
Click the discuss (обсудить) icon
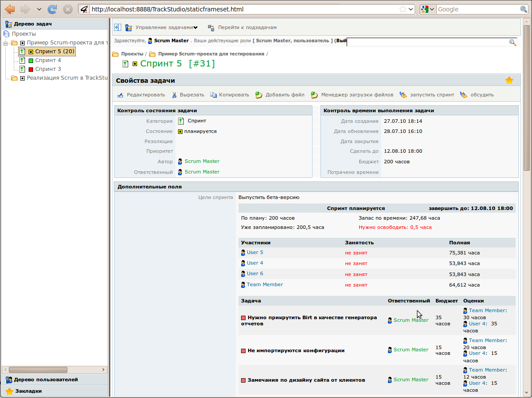click(x=463, y=95)
